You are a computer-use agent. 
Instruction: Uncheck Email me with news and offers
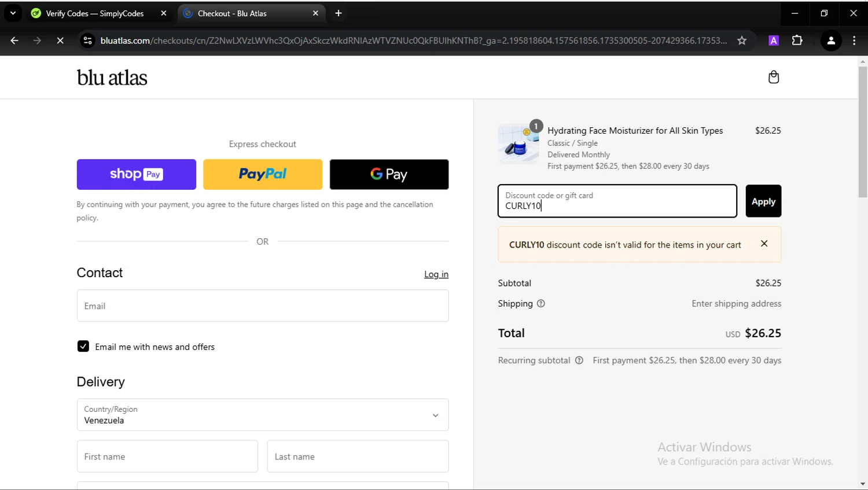point(83,347)
